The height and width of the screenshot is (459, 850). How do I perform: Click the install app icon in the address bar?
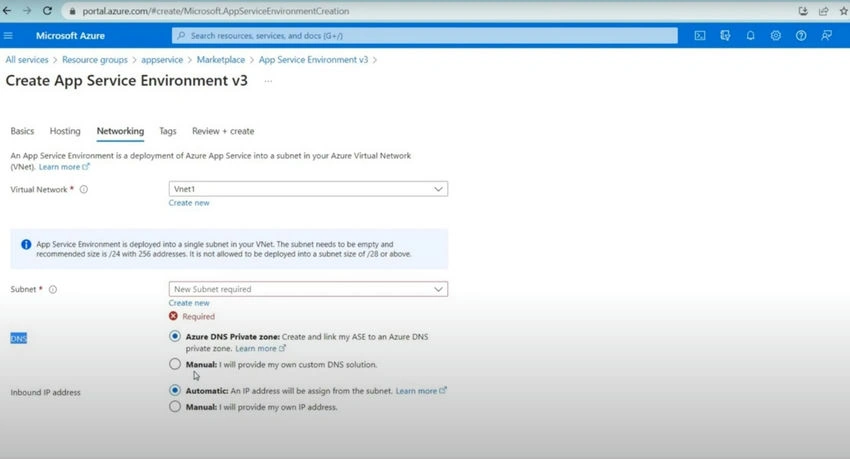[x=803, y=11]
